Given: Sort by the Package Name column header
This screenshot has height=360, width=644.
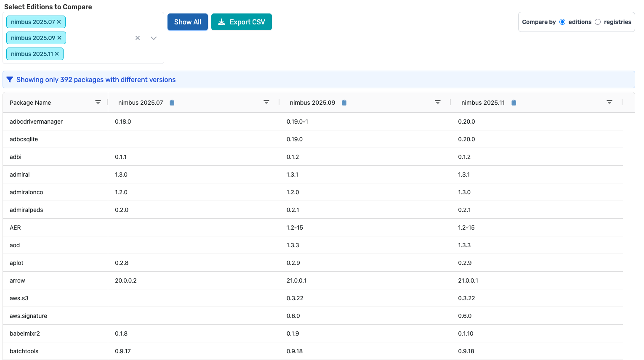Looking at the screenshot, I should (x=30, y=103).
